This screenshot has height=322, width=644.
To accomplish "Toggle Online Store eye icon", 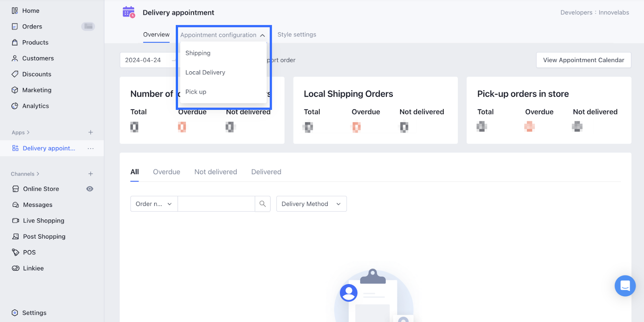I will 90,189.
